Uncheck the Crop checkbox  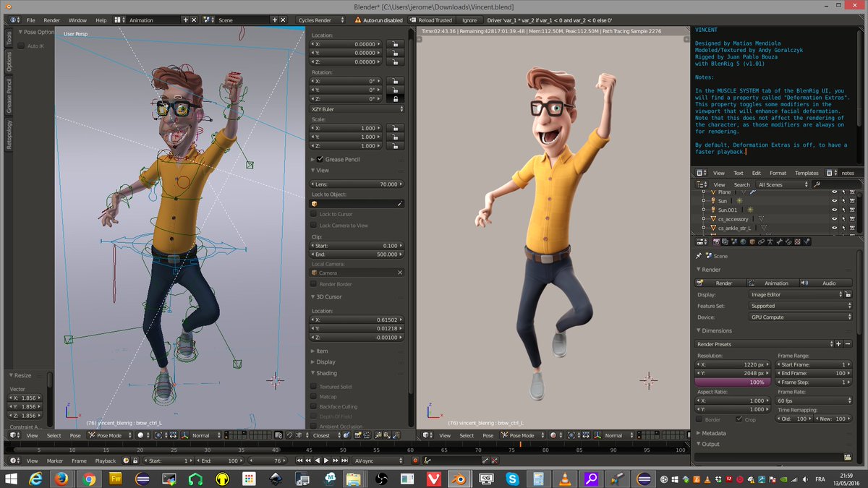tap(739, 419)
